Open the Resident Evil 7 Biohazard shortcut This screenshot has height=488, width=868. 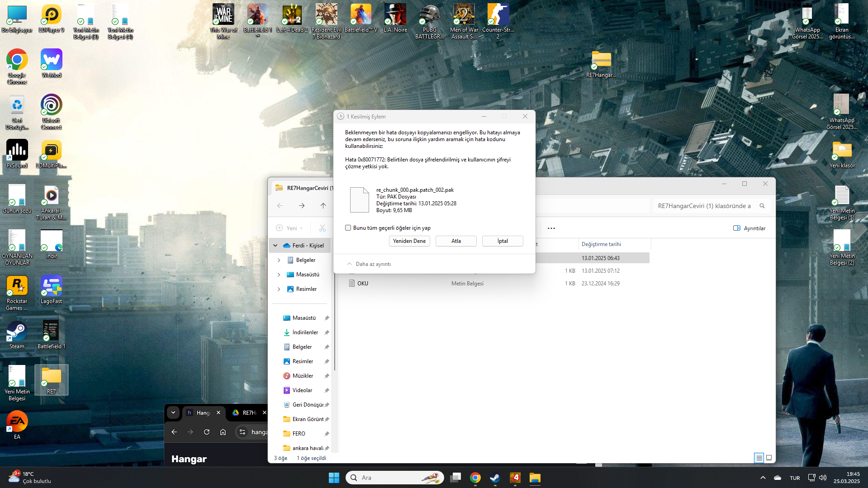[326, 18]
